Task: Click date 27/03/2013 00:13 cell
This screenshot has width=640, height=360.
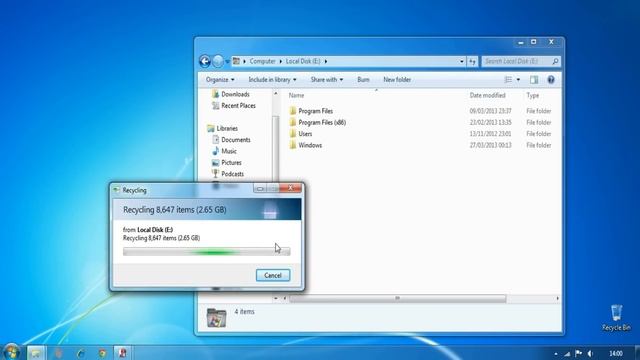Action: 490,145
